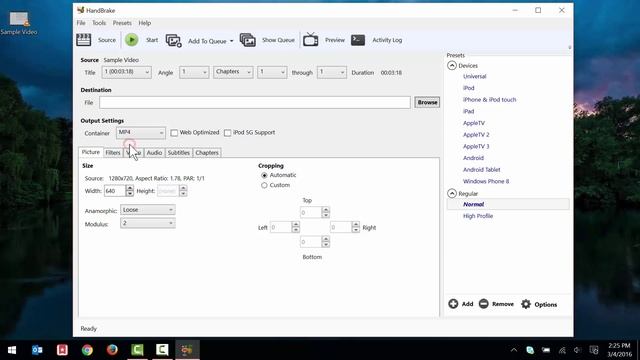This screenshot has height=360, width=640.
Task: Click the Browse button
Action: [x=427, y=102]
